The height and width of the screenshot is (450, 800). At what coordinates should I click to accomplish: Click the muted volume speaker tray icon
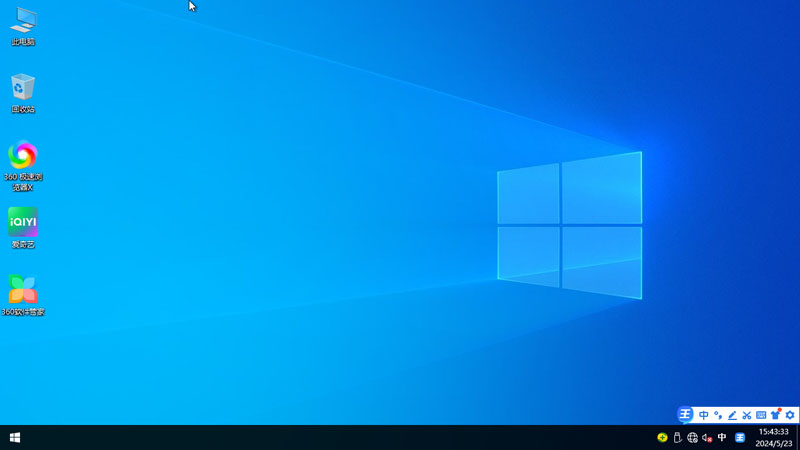click(707, 438)
